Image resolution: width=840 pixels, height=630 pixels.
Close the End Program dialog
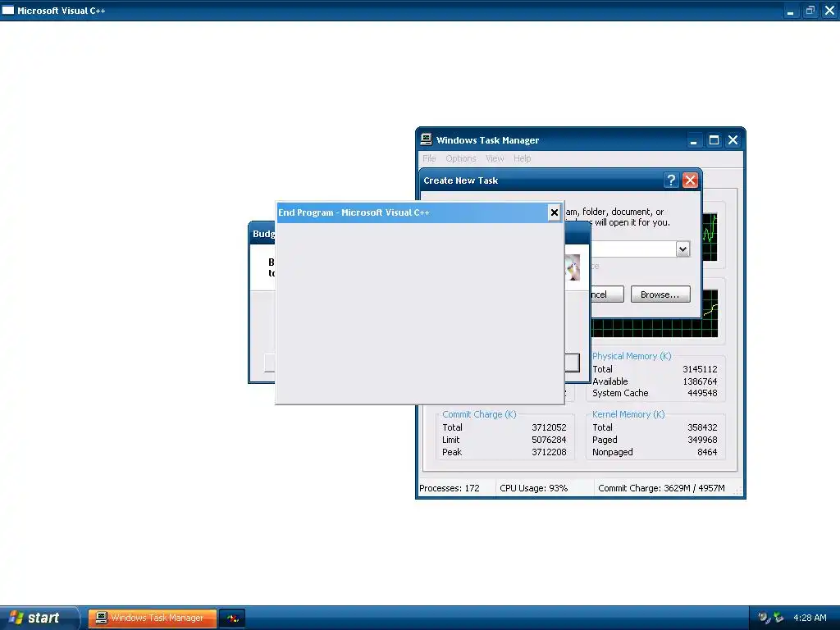[x=554, y=212]
